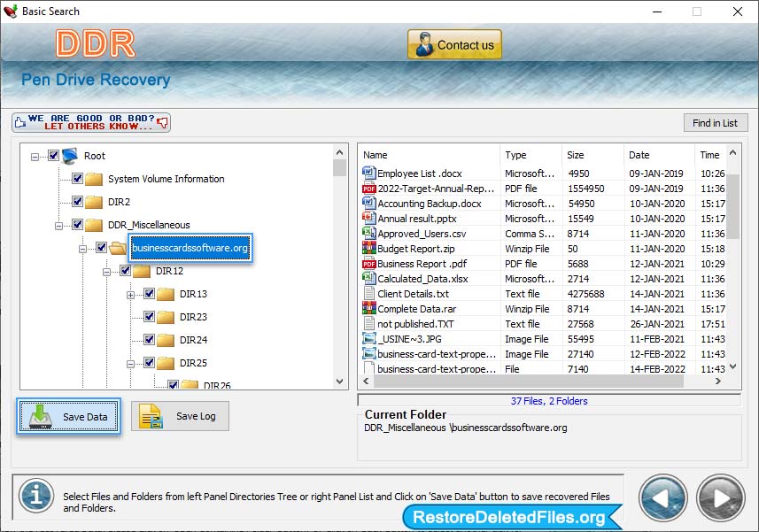The width and height of the screenshot is (759, 532).
Task: Select the DIR23 folder label
Action: point(193,317)
